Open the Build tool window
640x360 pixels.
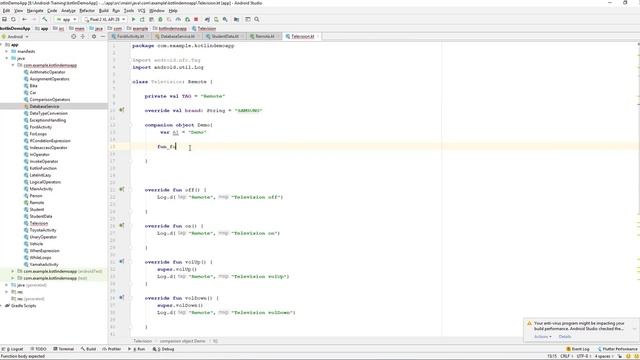point(88,349)
